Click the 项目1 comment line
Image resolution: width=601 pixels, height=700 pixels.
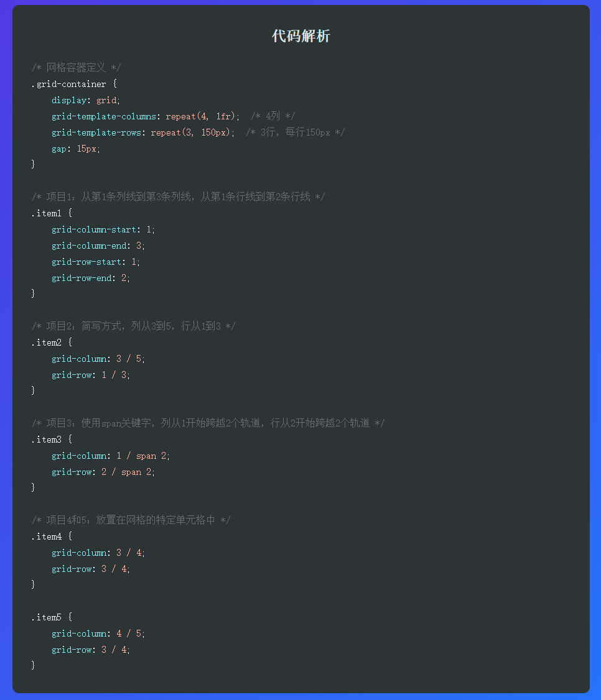[x=179, y=197]
